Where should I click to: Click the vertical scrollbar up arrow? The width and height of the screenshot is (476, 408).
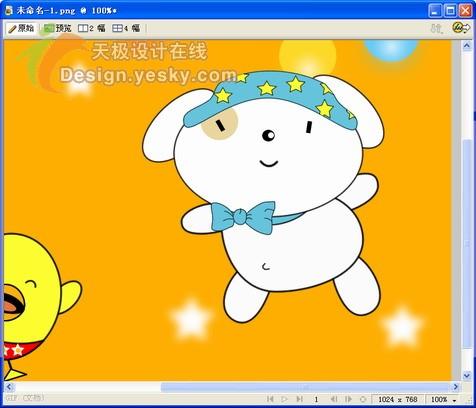467,45
